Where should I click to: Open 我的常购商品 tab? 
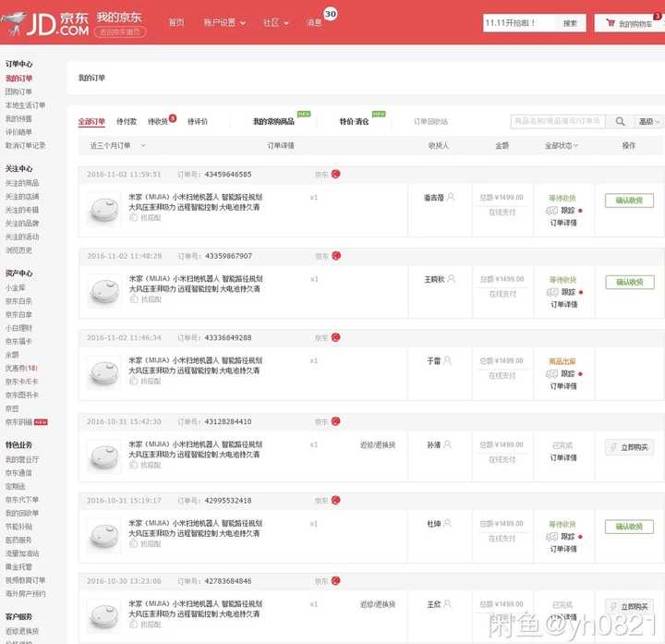tap(273, 122)
